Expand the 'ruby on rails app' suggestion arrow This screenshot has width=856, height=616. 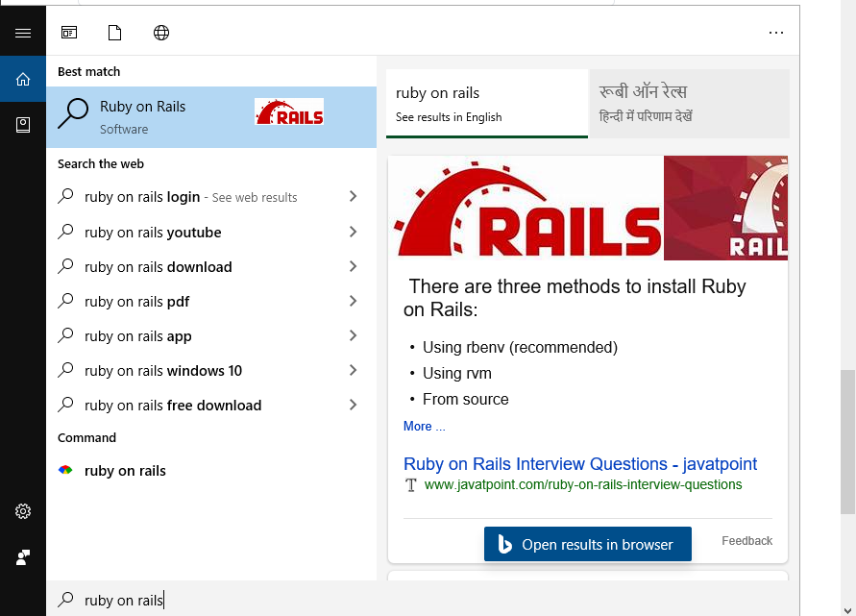(353, 335)
